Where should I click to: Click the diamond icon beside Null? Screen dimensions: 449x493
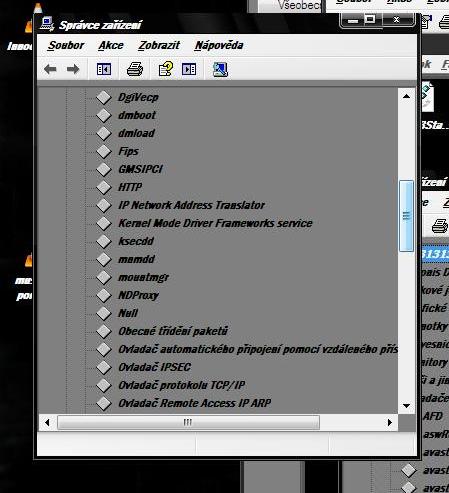104,313
